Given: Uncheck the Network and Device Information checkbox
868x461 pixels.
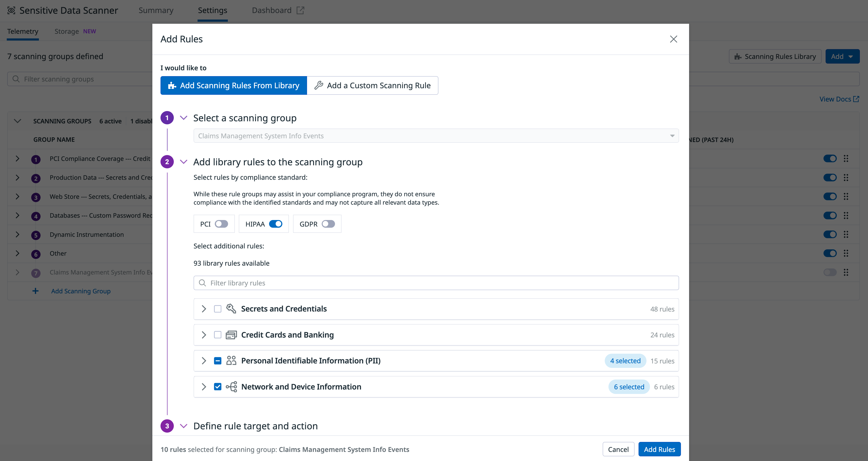Looking at the screenshot, I should [218, 386].
